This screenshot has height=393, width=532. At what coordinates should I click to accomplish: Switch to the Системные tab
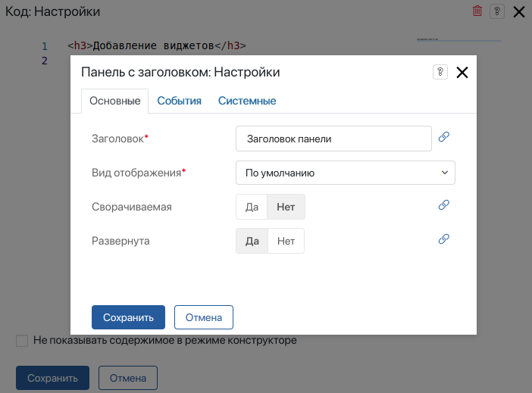tap(247, 101)
